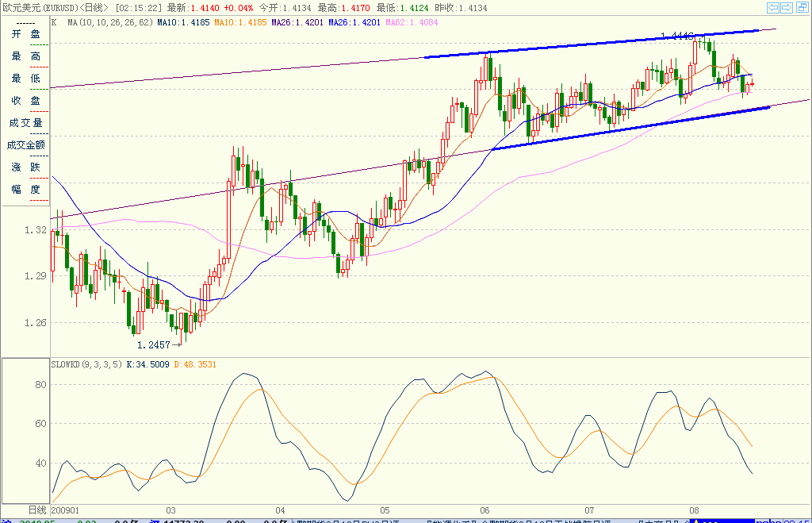This screenshot has height=523, width=812.
Task: Select 最低 in the left info panel
Action: [x=25, y=79]
